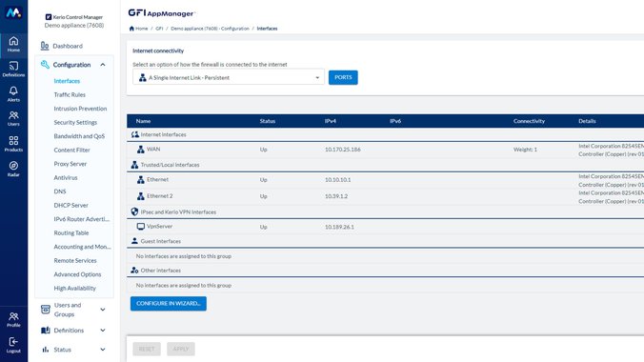Viewport: 644px width, 362px height.
Task: Go to Home breadcrumb link
Action: pos(141,29)
